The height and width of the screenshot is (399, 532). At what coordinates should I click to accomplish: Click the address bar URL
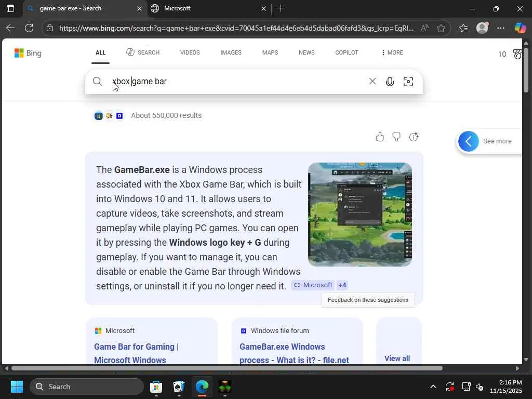236,28
